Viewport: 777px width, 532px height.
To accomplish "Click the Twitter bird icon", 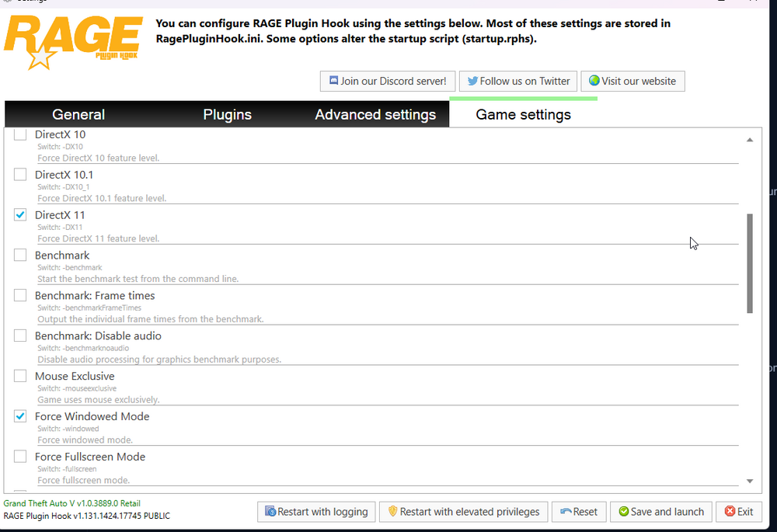I will 472,81.
